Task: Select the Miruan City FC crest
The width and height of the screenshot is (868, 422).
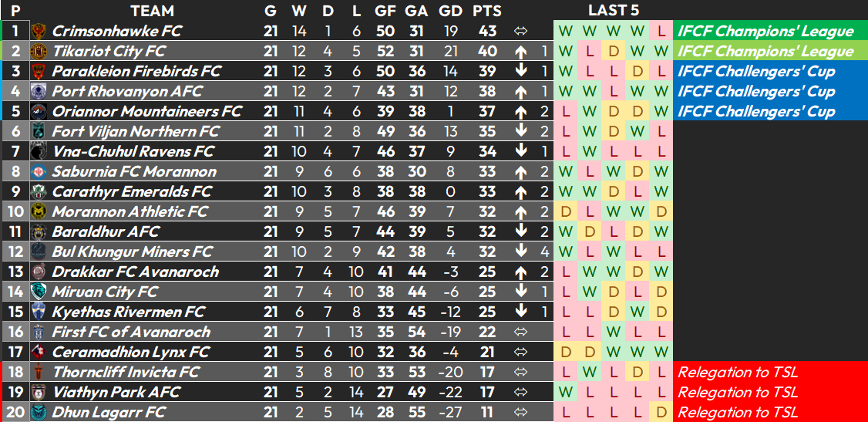Action: 39,292
